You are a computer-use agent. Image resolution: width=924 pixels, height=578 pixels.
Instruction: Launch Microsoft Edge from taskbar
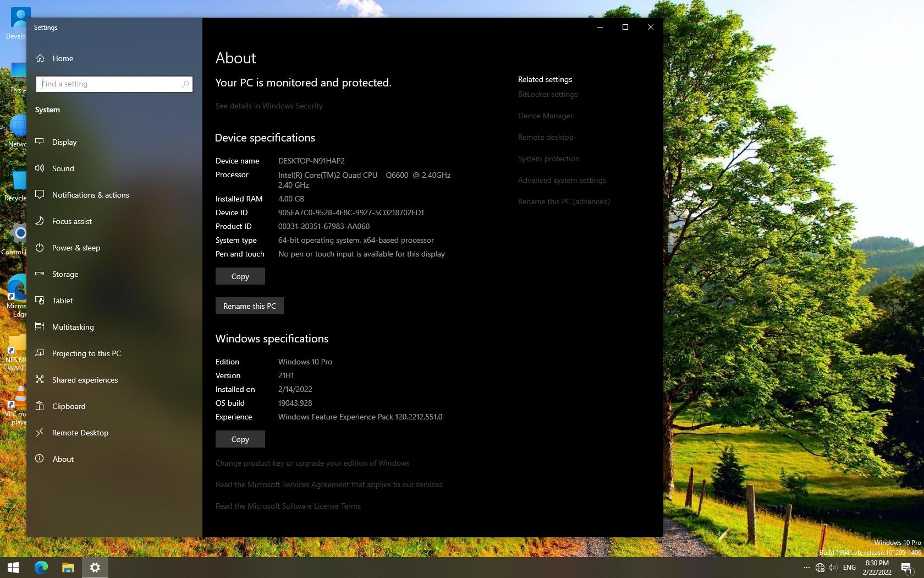[x=41, y=568]
